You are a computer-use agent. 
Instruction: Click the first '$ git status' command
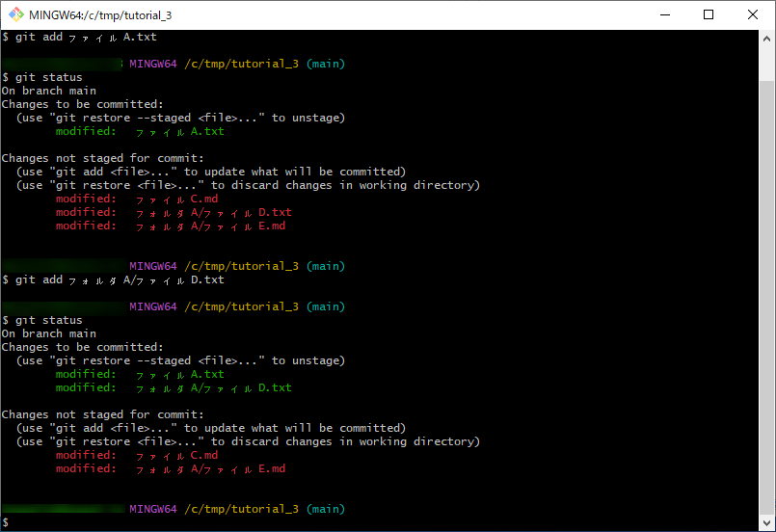coord(42,77)
